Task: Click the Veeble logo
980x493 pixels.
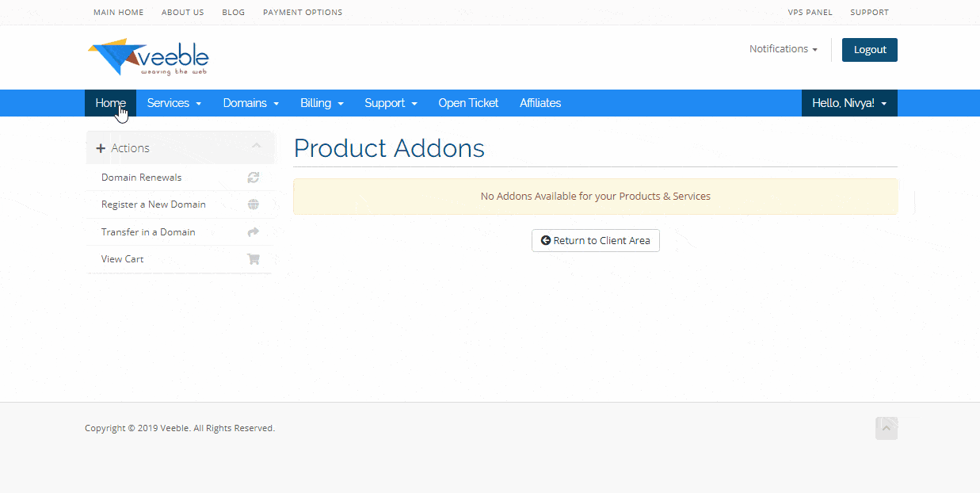Action: [x=148, y=57]
